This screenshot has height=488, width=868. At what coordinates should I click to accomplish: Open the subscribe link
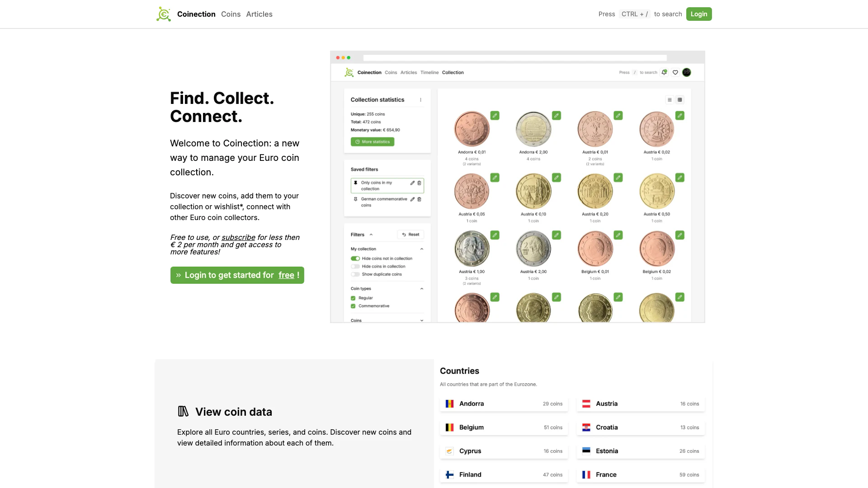pyautogui.click(x=238, y=237)
